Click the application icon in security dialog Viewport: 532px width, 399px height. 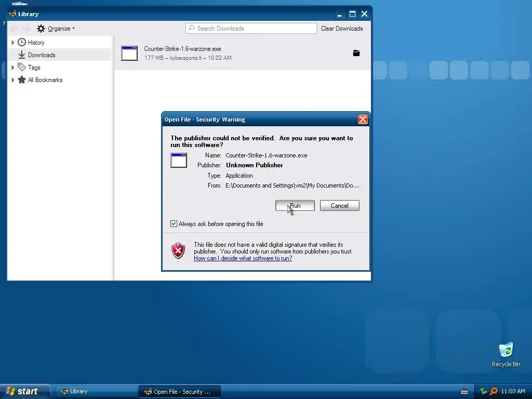coord(179,160)
